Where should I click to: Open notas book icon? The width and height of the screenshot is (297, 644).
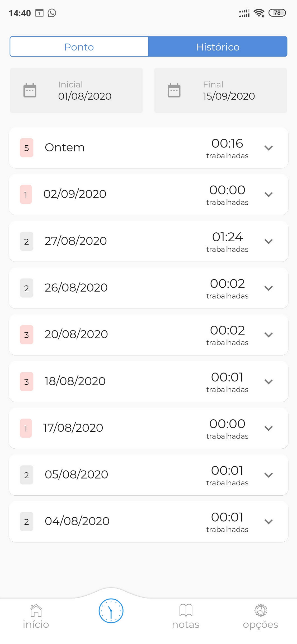(x=186, y=610)
